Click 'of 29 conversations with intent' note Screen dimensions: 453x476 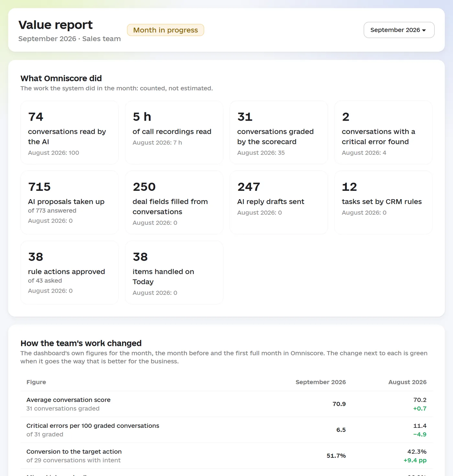73,460
